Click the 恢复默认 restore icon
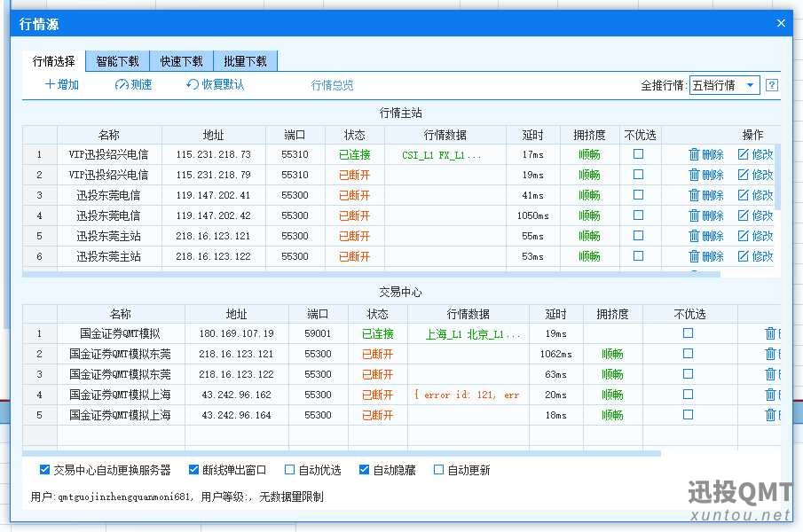This screenshot has width=803, height=532. click(193, 85)
